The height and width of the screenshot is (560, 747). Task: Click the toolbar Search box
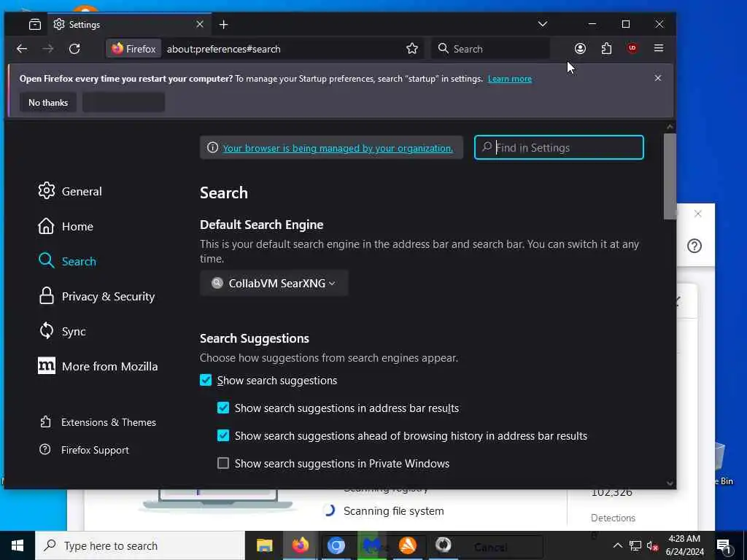pyautogui.click(x=490, y=49)
